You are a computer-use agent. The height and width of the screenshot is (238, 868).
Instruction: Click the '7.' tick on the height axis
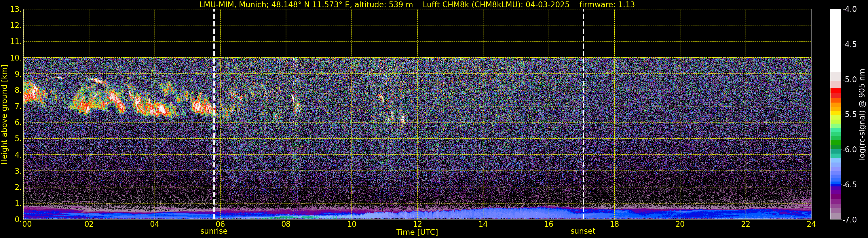pos(18,107)
